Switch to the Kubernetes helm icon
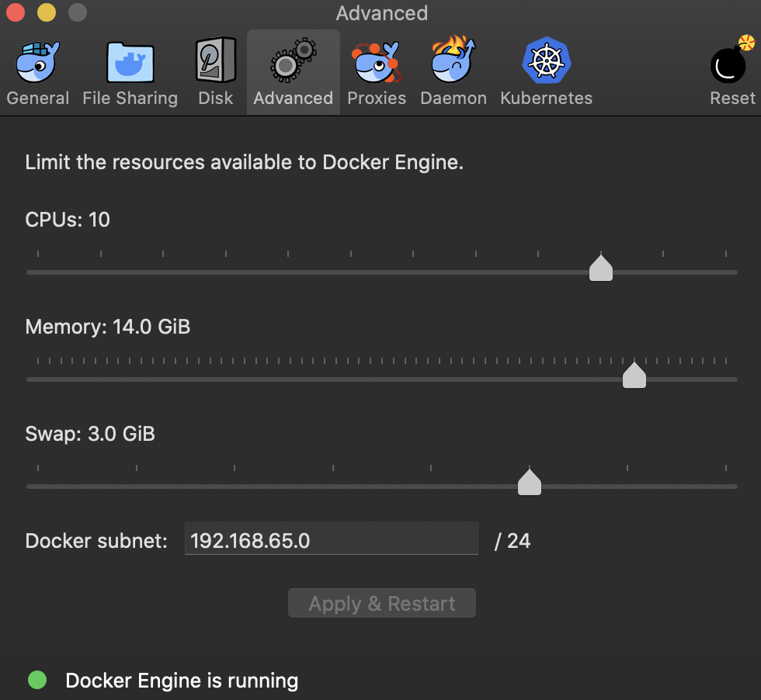Screen dimensions: 761x700 546,62
